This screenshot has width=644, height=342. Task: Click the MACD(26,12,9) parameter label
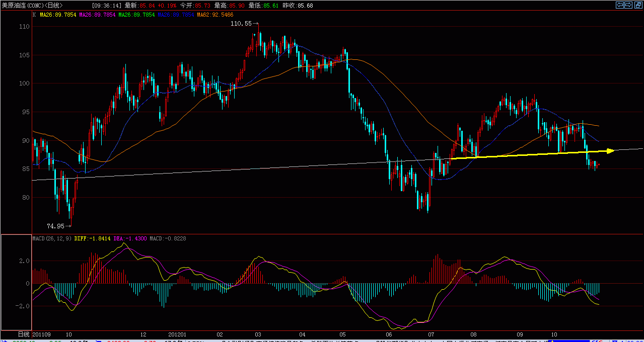[x=52, y=238]
